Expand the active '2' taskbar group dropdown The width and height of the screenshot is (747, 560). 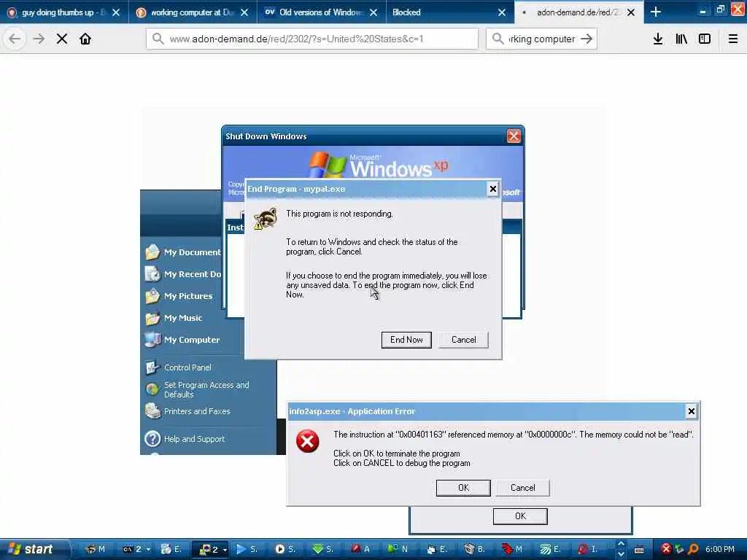pyautogui.click(x=225, y=550)
